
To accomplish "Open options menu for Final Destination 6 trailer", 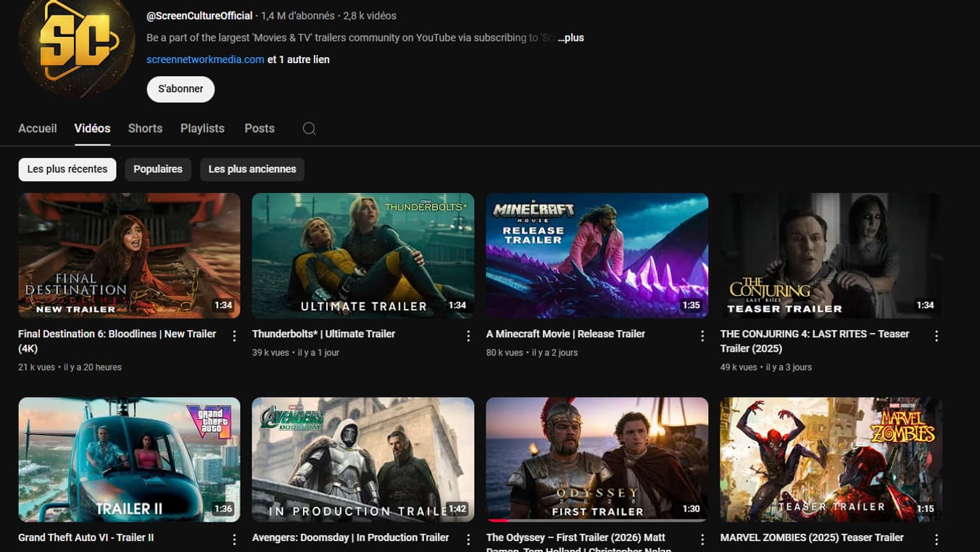I will [233, 335].
